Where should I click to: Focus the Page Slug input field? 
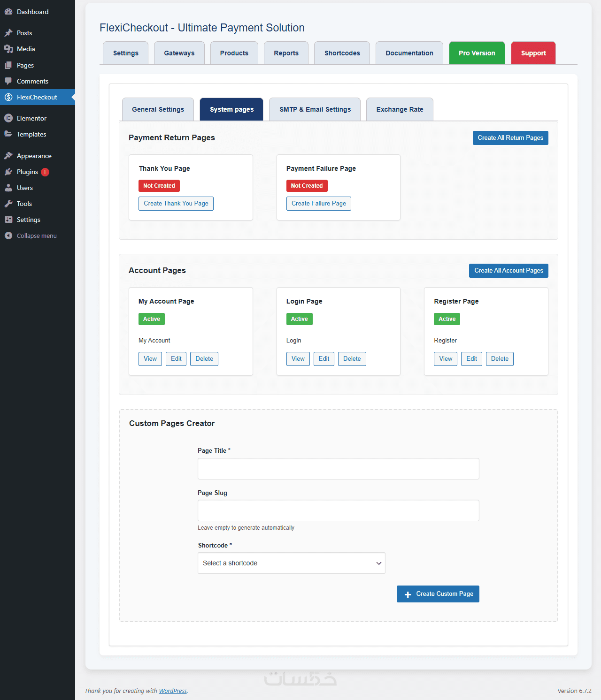339,510
